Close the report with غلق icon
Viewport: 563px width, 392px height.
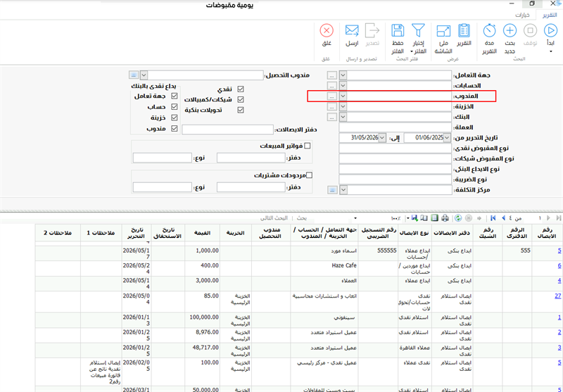pos(327,31)
